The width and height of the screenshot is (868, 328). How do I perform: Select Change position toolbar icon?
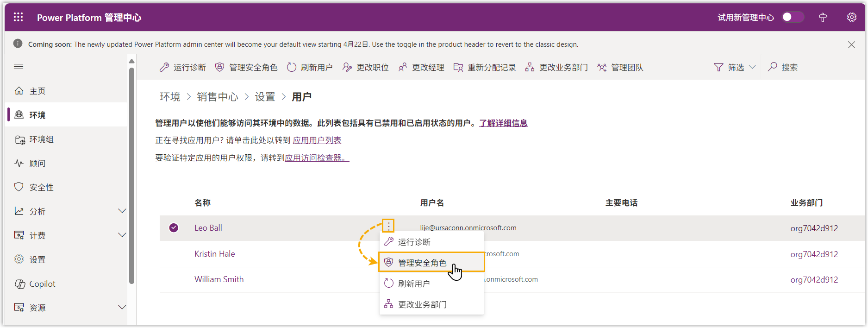(x=347, y=67)
